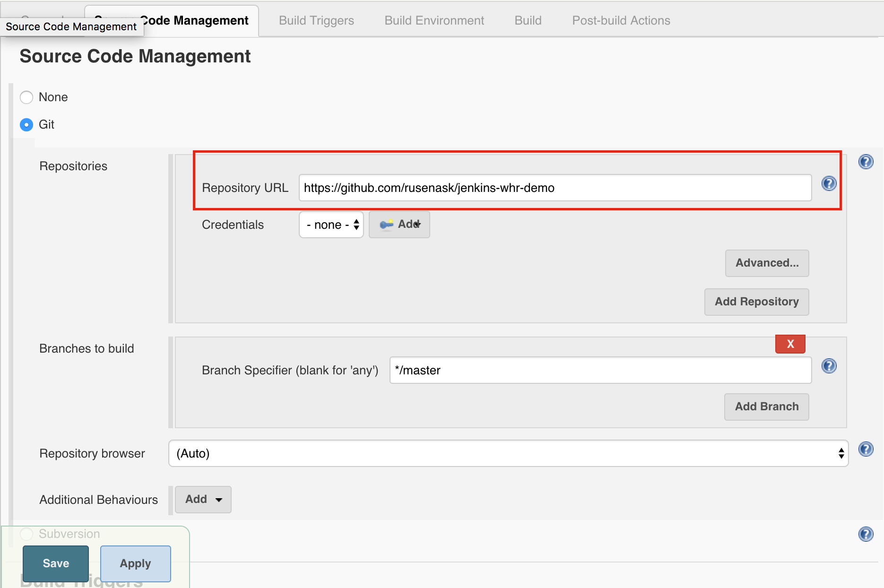
Task: Open help for Branch Specifier
Action: [x=829, y=365]
